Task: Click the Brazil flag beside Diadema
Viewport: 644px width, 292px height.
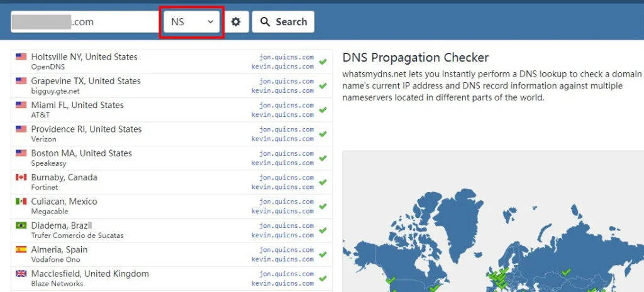Action: coord(21,225)
